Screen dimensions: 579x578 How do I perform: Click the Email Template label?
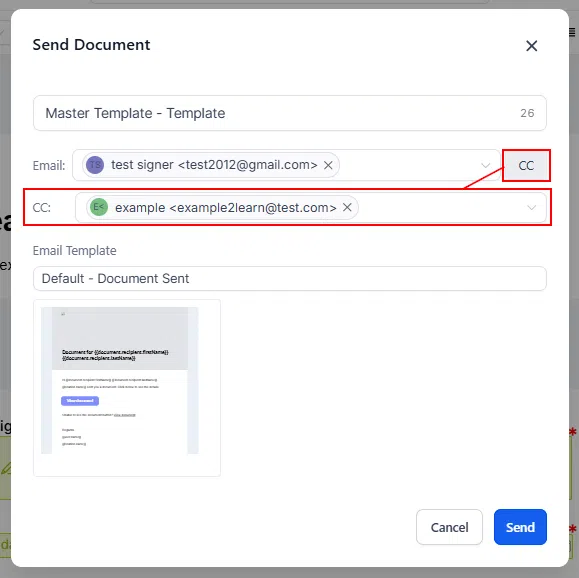pyautogui.click(x=75, y=250)
